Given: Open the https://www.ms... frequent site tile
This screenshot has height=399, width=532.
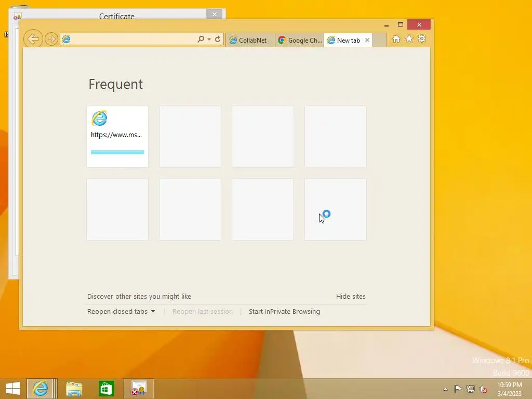Looking at the screenshot, I should [x=117, y=137].
